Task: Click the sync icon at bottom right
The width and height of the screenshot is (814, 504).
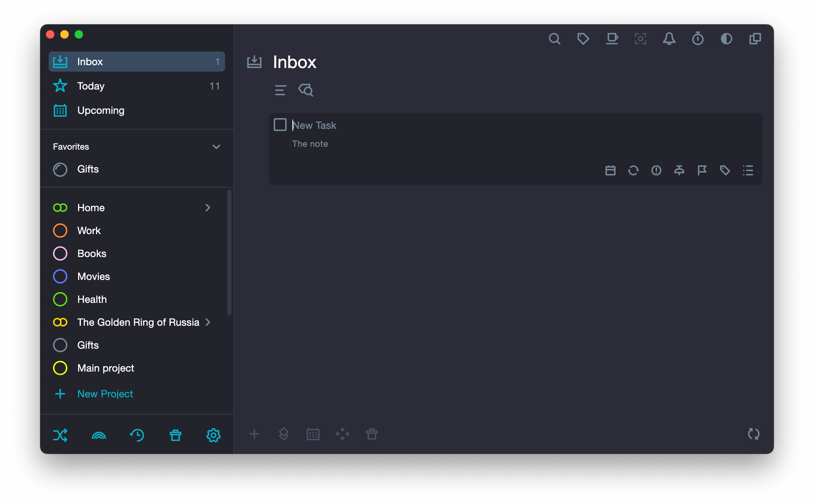Action: 754,434
